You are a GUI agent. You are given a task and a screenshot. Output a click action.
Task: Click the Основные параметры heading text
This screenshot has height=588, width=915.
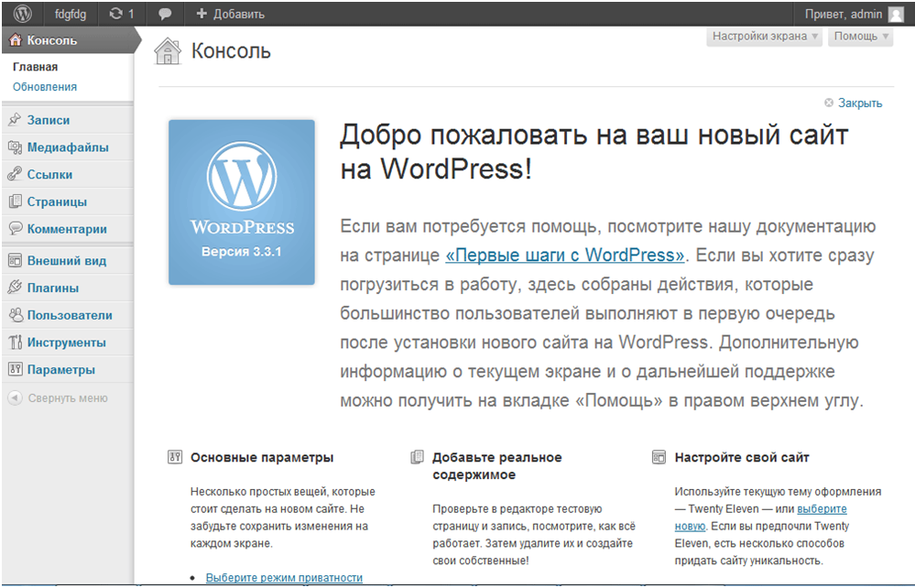[262, 457]
